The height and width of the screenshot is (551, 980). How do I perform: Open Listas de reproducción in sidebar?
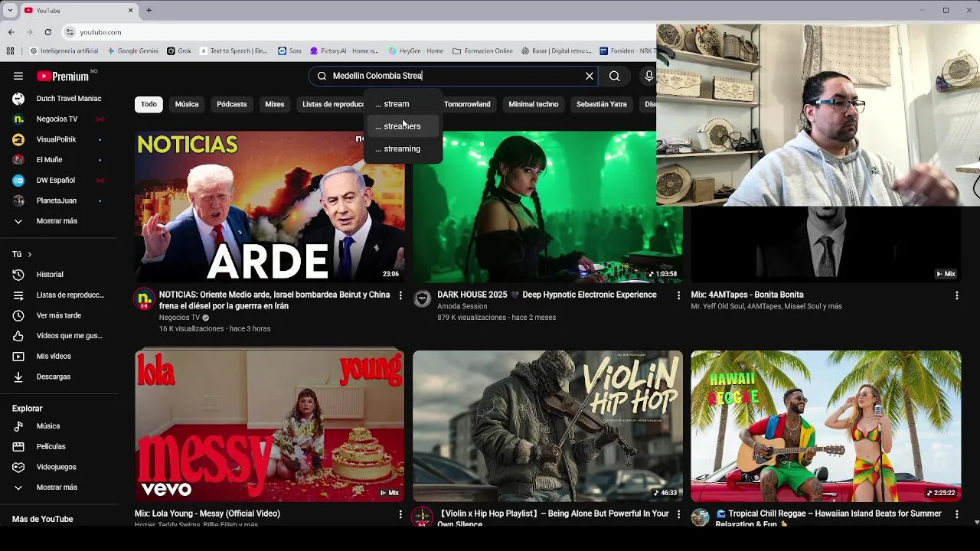click(x=58, y=295)
